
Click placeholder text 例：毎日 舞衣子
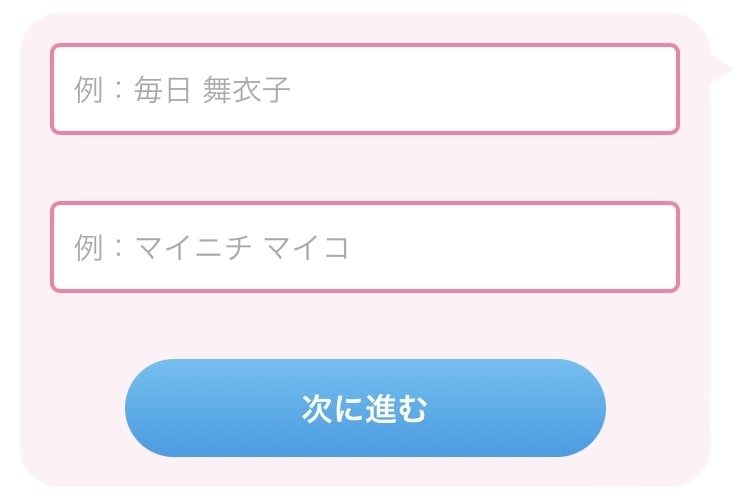pyautogui.click(x=182, y=89)
